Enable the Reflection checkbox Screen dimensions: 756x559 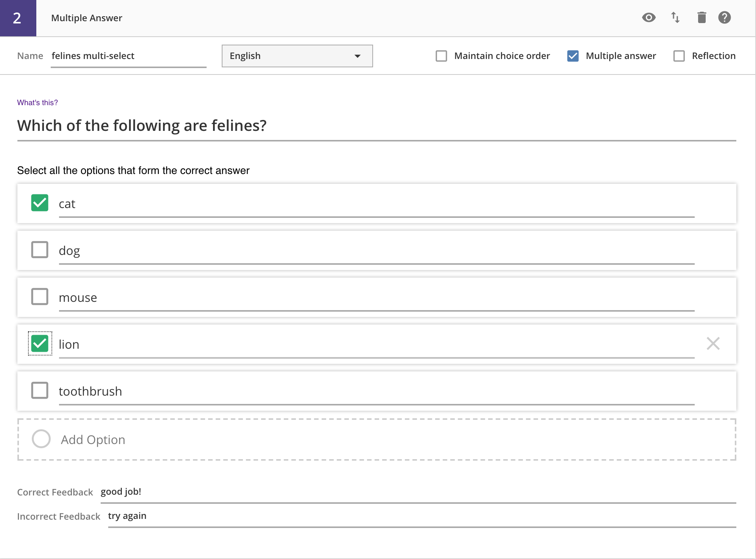679,56
